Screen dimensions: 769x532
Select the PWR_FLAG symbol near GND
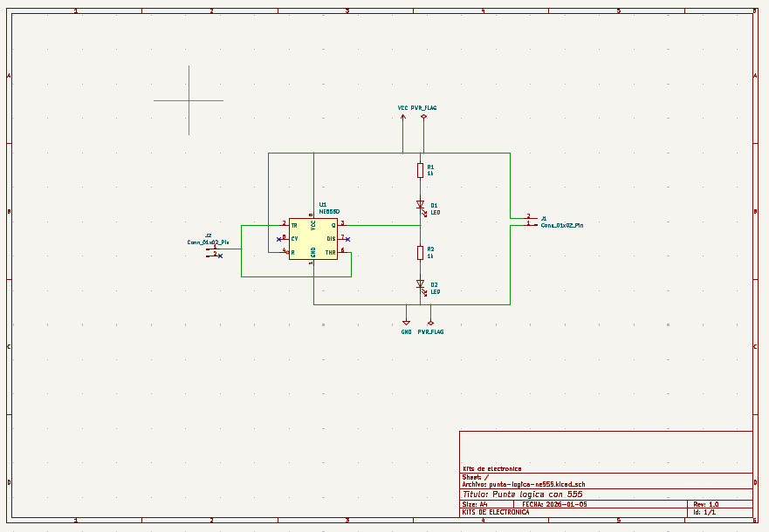pos(429,323)
